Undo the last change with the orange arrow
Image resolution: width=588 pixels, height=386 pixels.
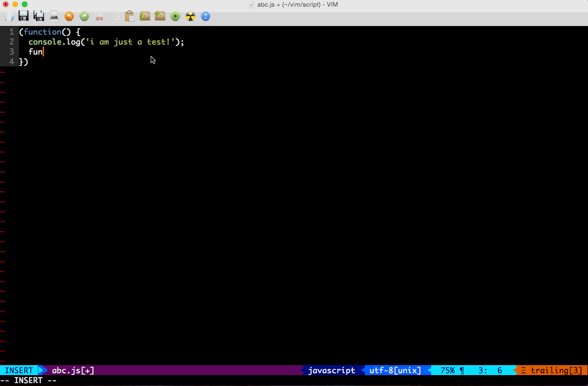[x=69, y=17]
